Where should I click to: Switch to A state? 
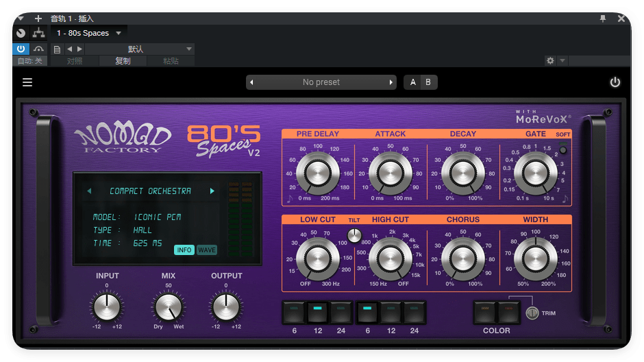(x=412, y=82)
